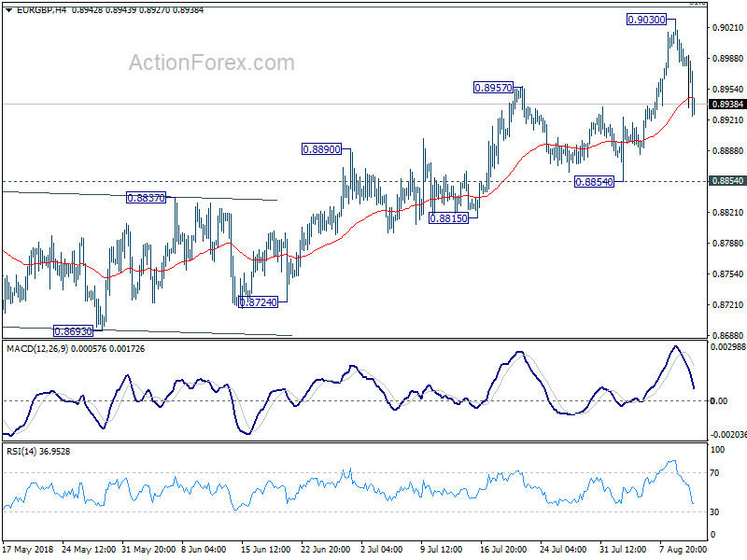Image resolution: width=747 pixels, height=560 pixels.
Task: Click the 0.87240 price label
Action: 258,302
